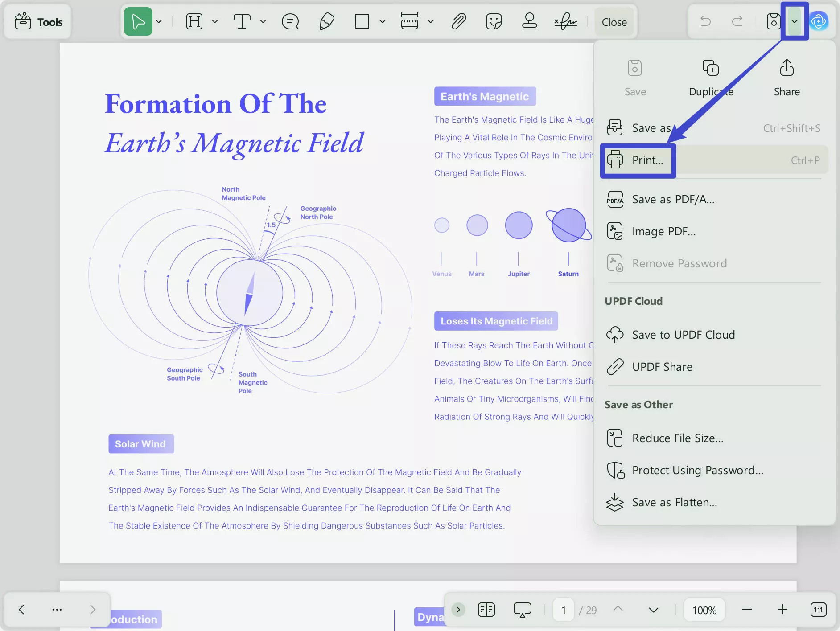Click the paperclip attachment tool
The image size is (840, 631).
click(x=459, y=21)
